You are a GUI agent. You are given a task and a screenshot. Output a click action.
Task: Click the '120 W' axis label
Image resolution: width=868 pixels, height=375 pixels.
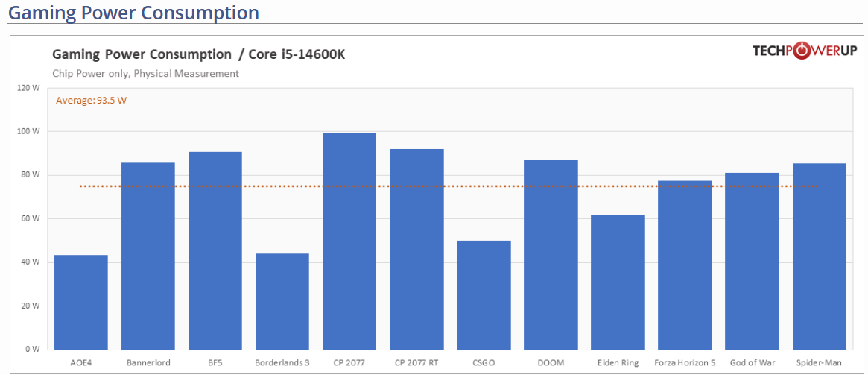29,88
